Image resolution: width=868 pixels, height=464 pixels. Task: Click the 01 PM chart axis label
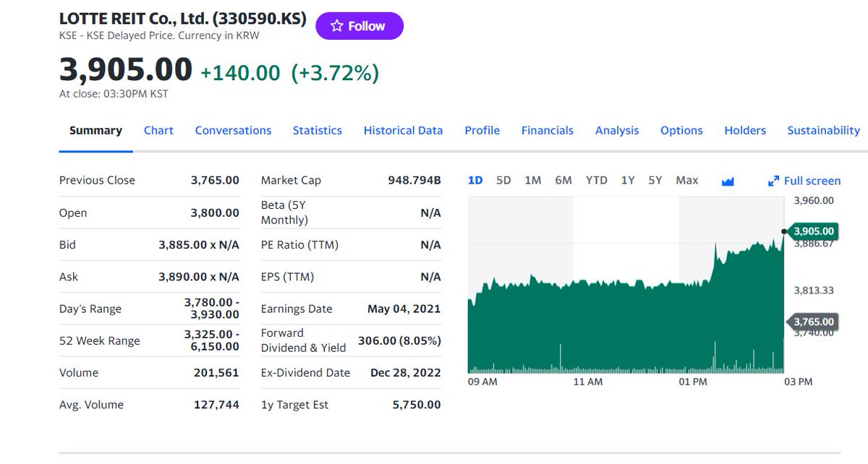coord(693,382)
